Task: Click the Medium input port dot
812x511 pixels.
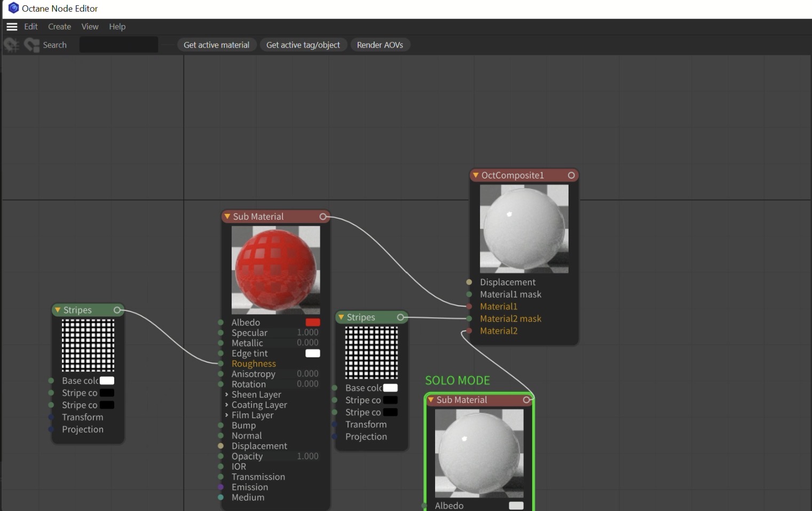Action: pyautogui.click(x=220, y=497)
